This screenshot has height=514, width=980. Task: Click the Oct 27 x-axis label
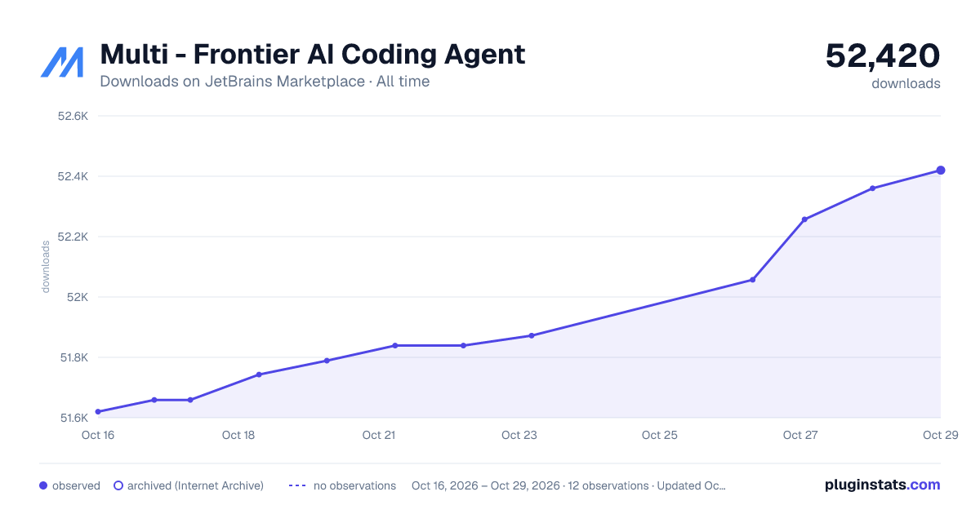pos(800,435)
